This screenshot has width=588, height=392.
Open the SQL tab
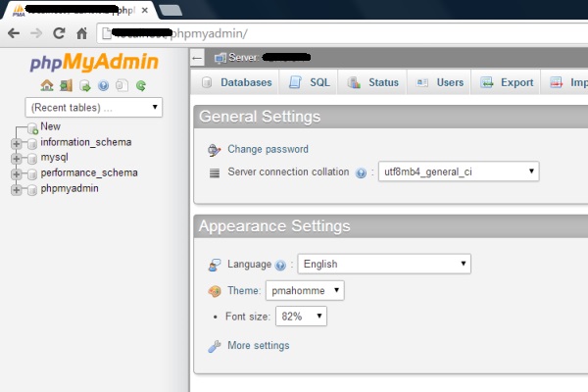pyautogui.click(x=309, y=82)
